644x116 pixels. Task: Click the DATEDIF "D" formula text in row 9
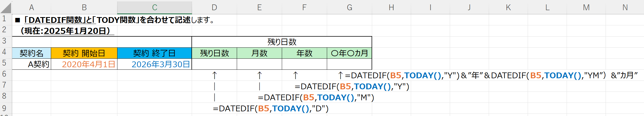[270, 109]
